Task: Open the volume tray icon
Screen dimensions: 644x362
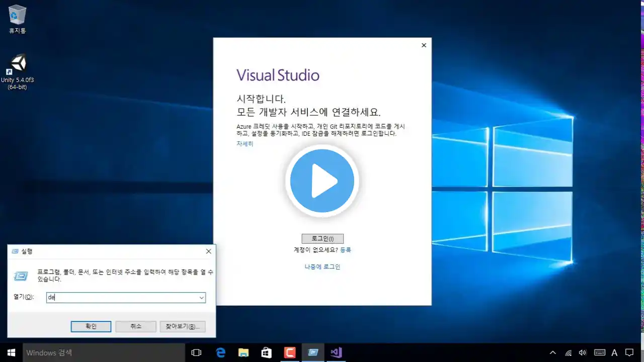Action: coord(583,352)
